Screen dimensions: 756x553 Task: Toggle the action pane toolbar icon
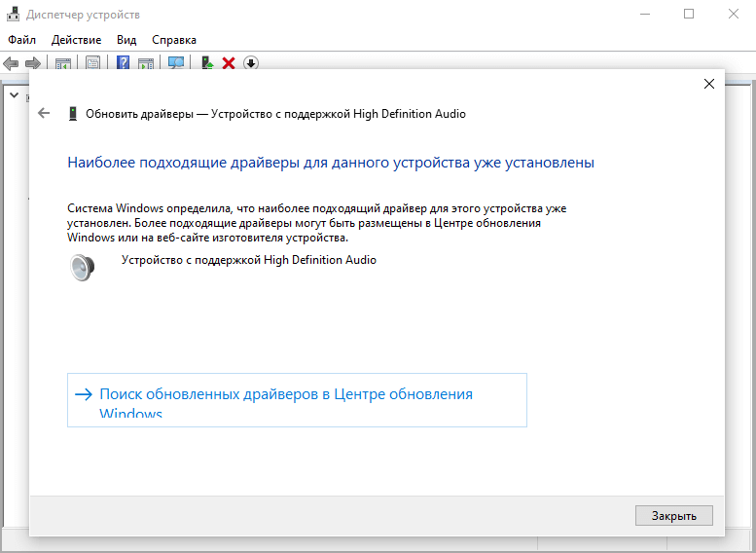click(x=146, y=63)
